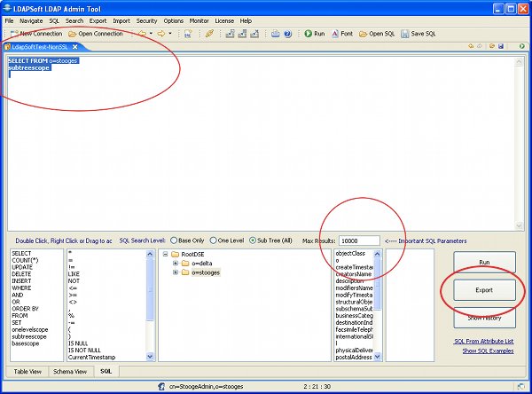Click the attribute list scroll-down arrow

coord(378,357)
